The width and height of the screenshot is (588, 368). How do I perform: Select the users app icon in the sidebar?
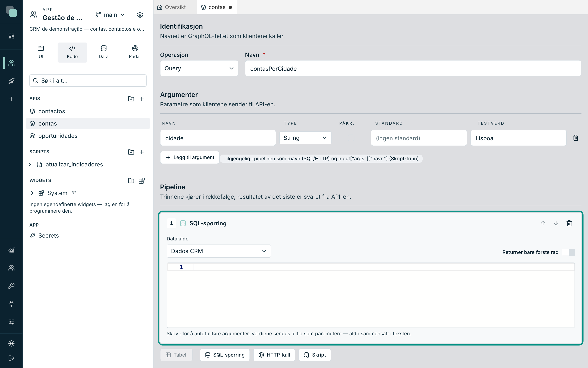[11, 63]
